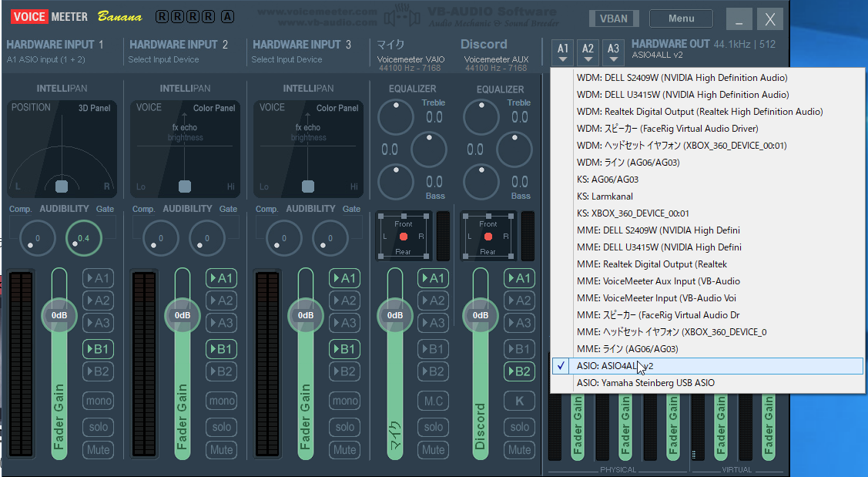This screenshot has width=868, height=477.
Task: Toggle B2 bus on Discord strip
Action: (x=519, y=371)
